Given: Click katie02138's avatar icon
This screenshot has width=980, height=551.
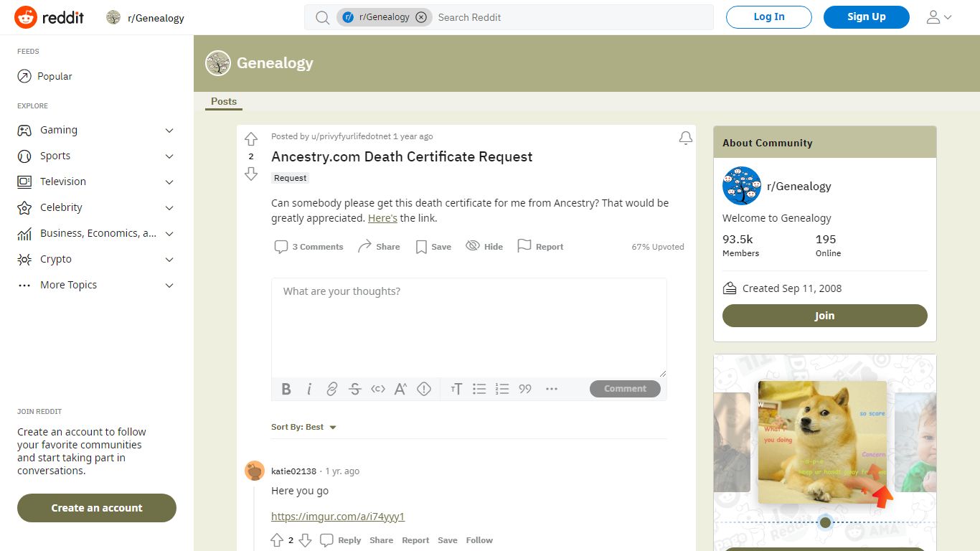Looking at the screenshot, I should (x=255, y=471).
